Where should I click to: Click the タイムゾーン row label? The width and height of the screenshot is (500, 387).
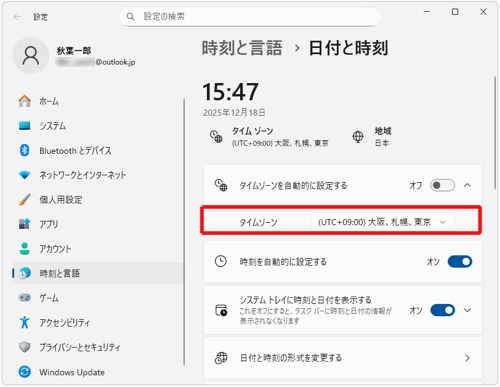tap(258, 222)
